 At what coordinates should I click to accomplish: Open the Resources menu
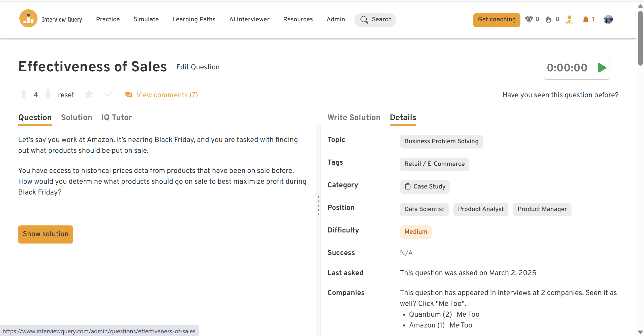[298, 19]
